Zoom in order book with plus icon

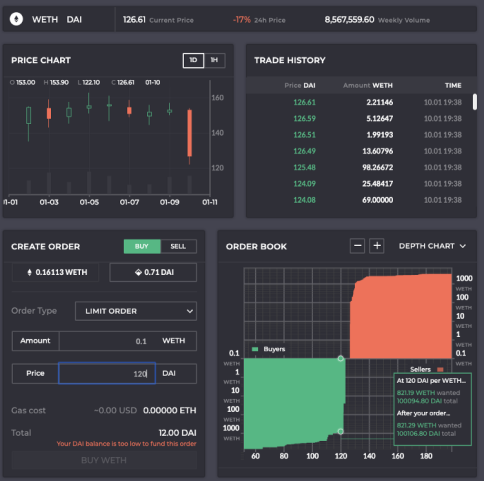pyautogui.click(x=377, y=246)
